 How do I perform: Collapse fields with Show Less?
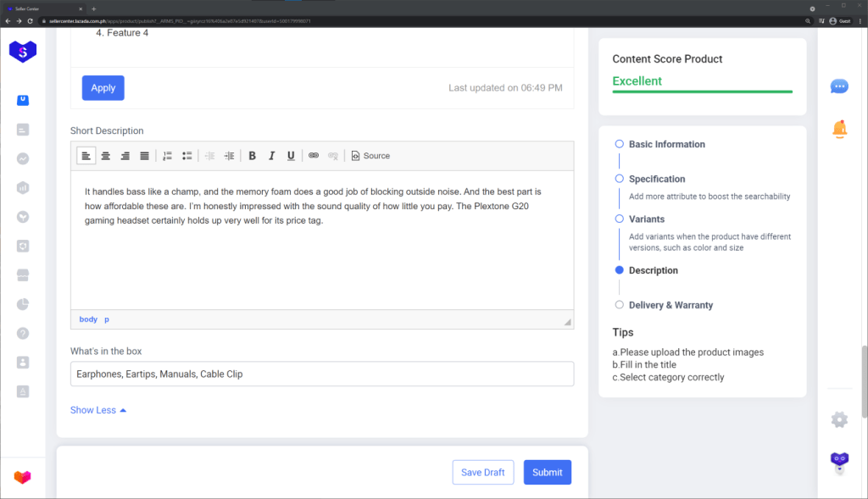[x=98, y=410]
